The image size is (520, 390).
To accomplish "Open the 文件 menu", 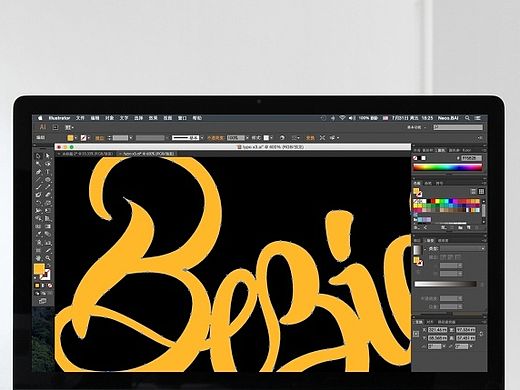I will pyautogui.click(x=80, y=118).
